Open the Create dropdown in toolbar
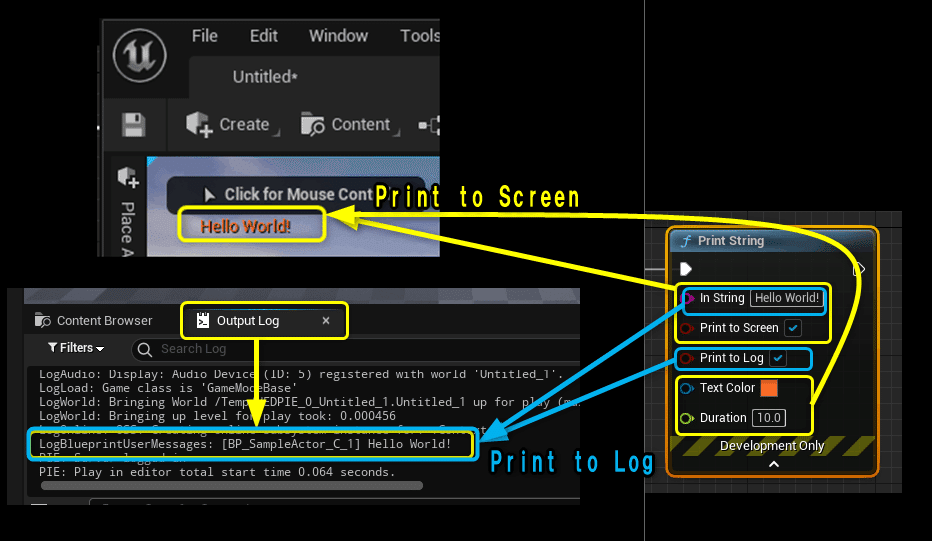Viewport: 932px width, 541px height. click(x=232, y=125)
